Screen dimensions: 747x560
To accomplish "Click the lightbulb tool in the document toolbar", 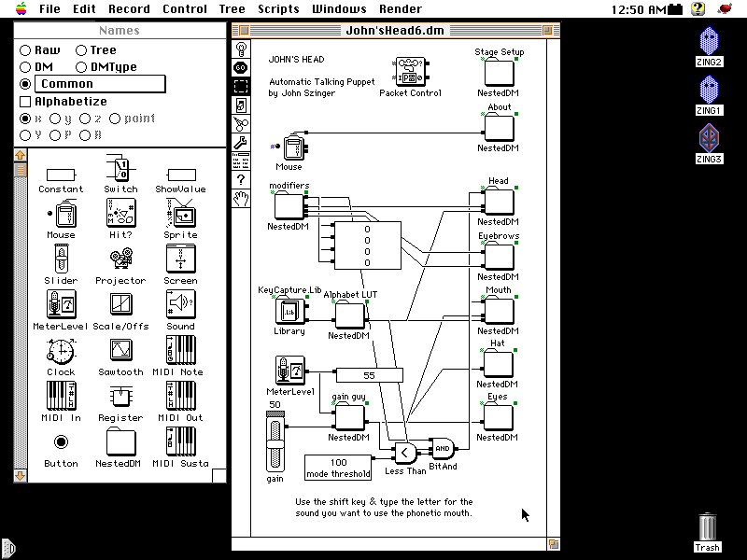I will coord(241,49).
